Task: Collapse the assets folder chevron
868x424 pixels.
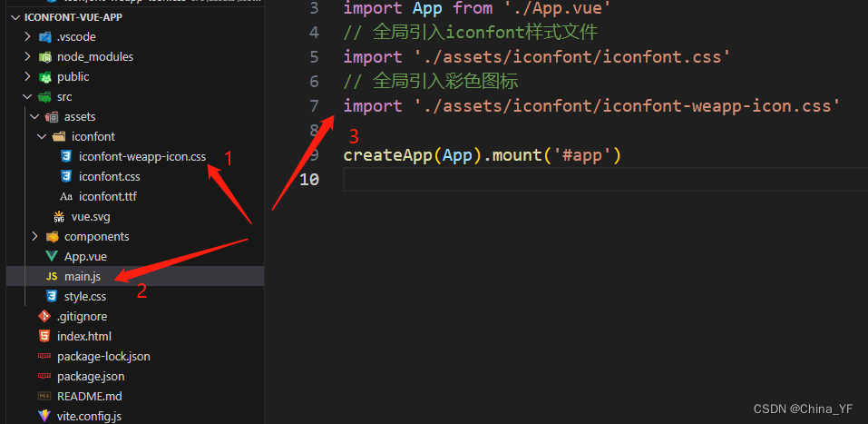Action: tap(34, 117)
